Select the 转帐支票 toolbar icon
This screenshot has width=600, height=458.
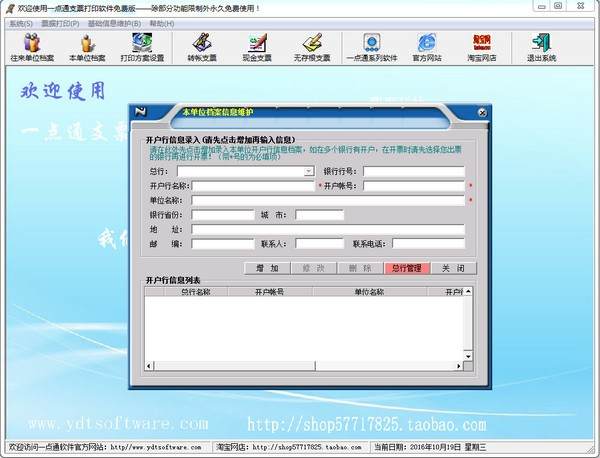click(x=202, y=48)
